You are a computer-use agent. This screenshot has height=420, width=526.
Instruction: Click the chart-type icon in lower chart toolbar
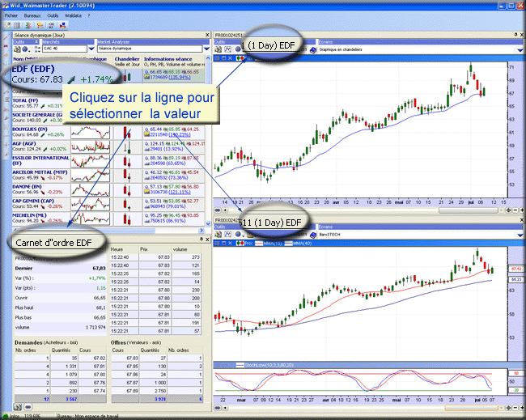tap(227, 235)
